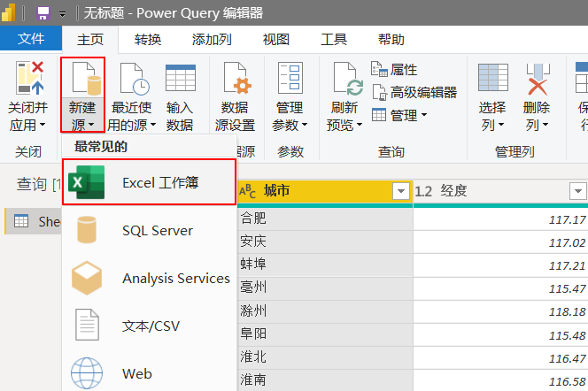Image resolution: width=588 pixels, height=391 pixels.
Task: Expand the 管理参数 dropdown arrow
Action: point(304,125)
